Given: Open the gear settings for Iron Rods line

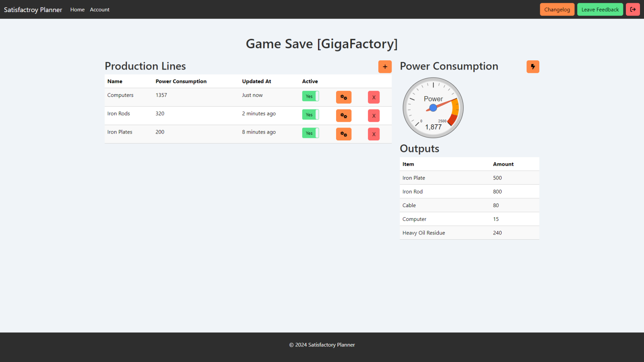Looking at the screenshot, I should 343,115.
